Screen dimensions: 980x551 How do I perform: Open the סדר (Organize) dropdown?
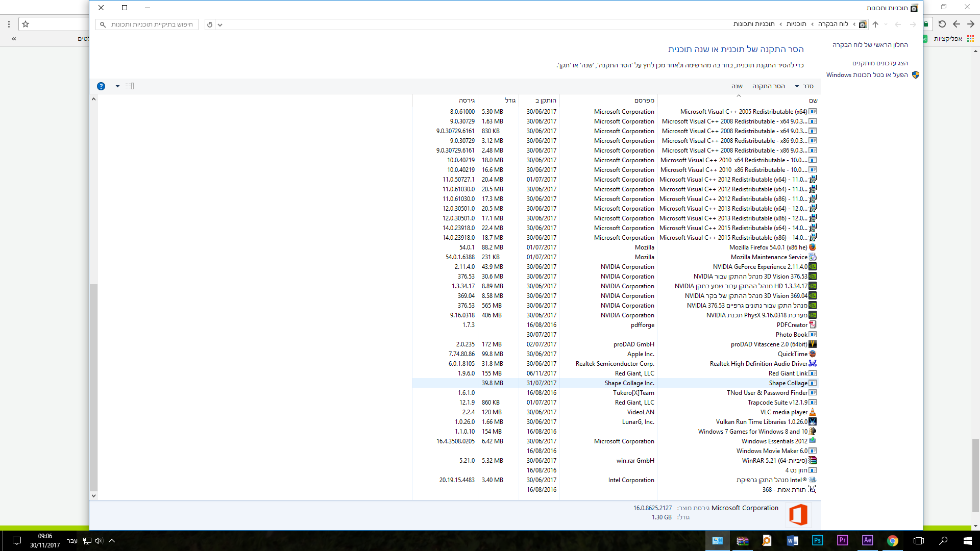coord(804,86)
